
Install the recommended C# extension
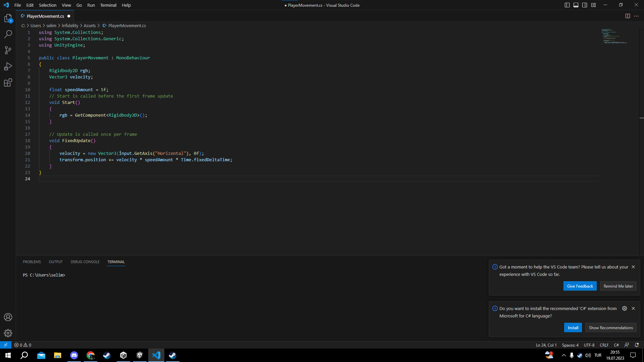(x=573, y=328)
